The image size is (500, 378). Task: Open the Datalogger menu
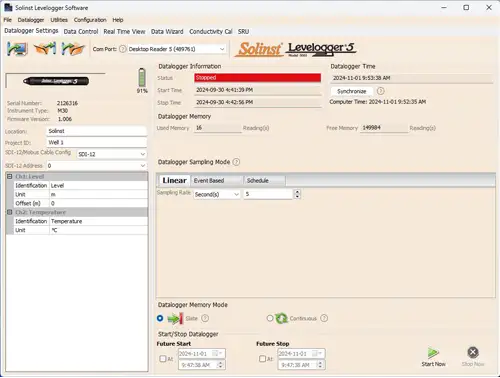click(x=31, y=20)
